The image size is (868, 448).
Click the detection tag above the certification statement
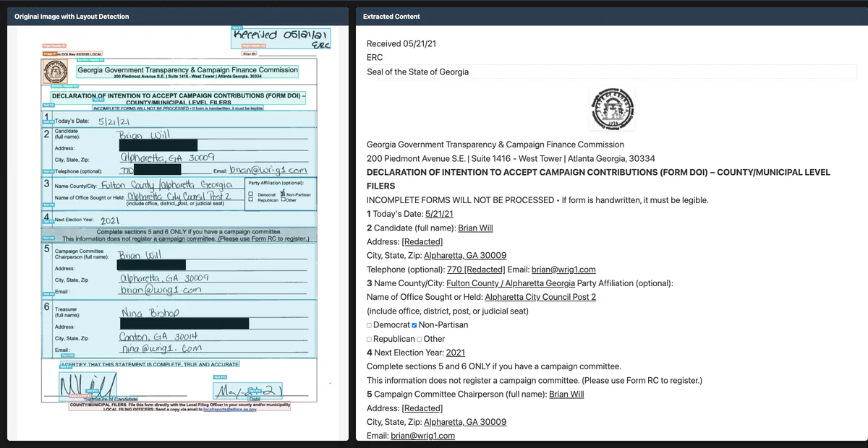(66, 367)
